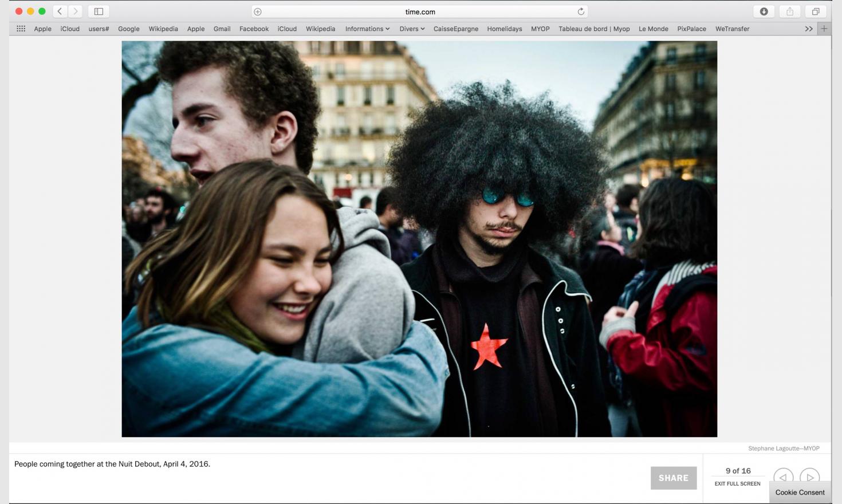Click EXIT FULL SCREEN
This screenshot has width=842, height=504.
(x=737, y=483)
